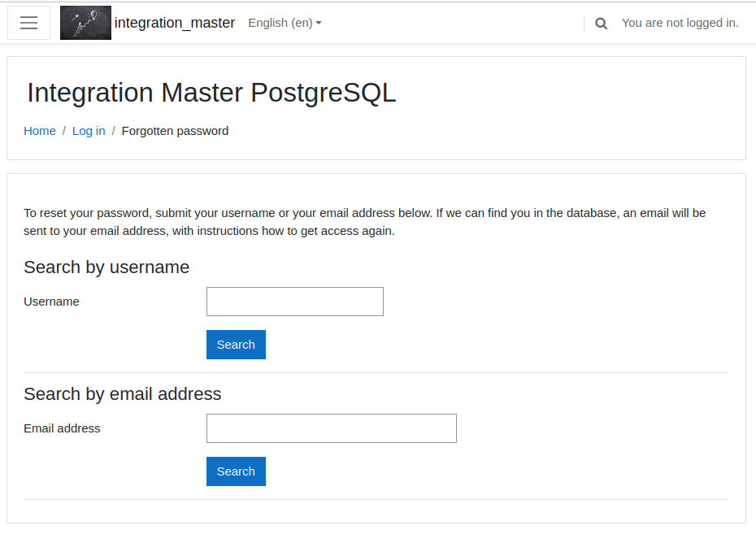Open the Log in breadcrumb link
The width and height of the screenshot is (756, 543).
[89, 131]
